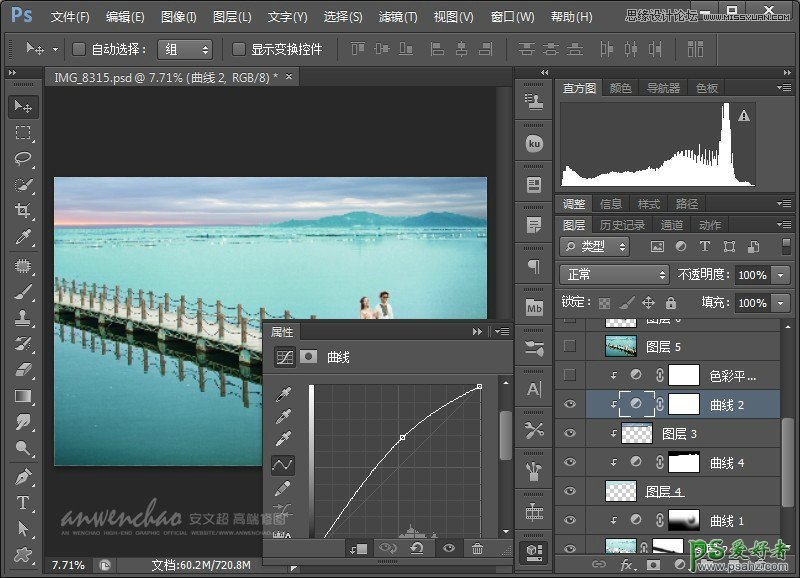Open the 不透明度 opacity dropdown arrow

click(x=780, y=274)
